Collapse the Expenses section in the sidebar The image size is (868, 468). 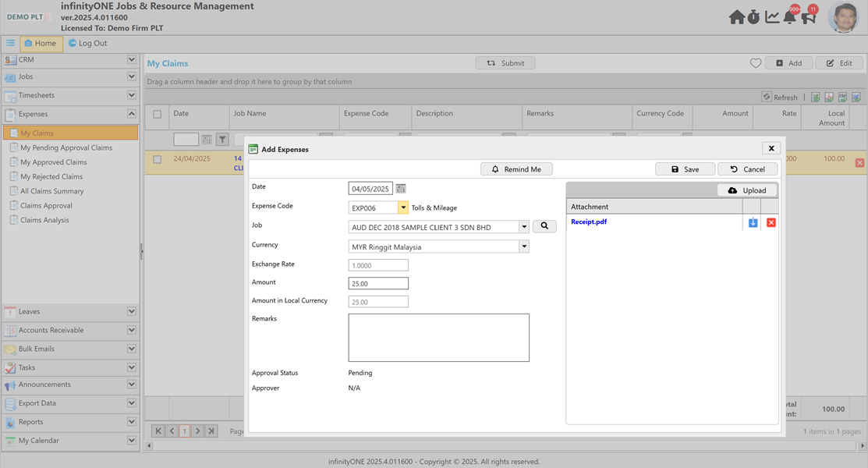coord(131,113)
